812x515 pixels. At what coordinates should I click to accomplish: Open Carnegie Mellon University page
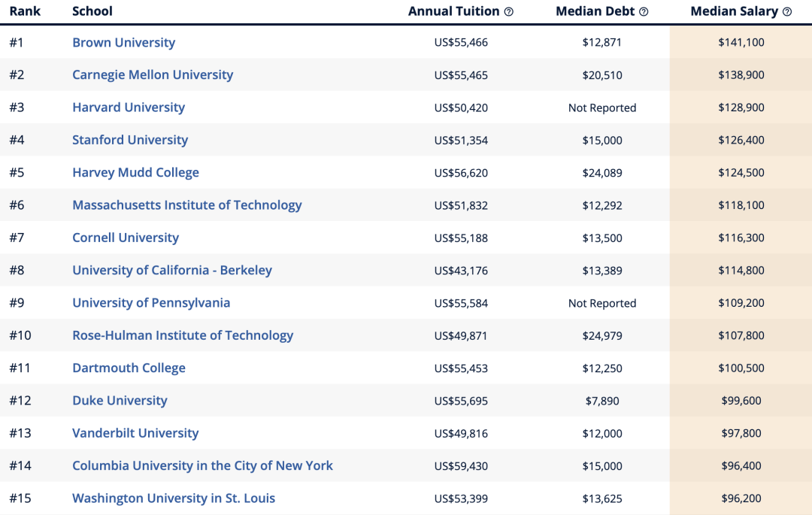153,75
